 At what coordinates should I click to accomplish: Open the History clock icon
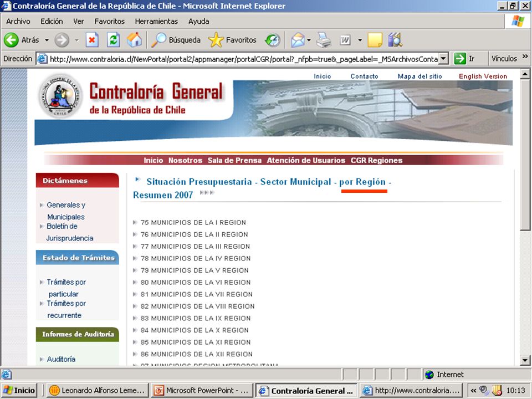(x=273, y=40)
